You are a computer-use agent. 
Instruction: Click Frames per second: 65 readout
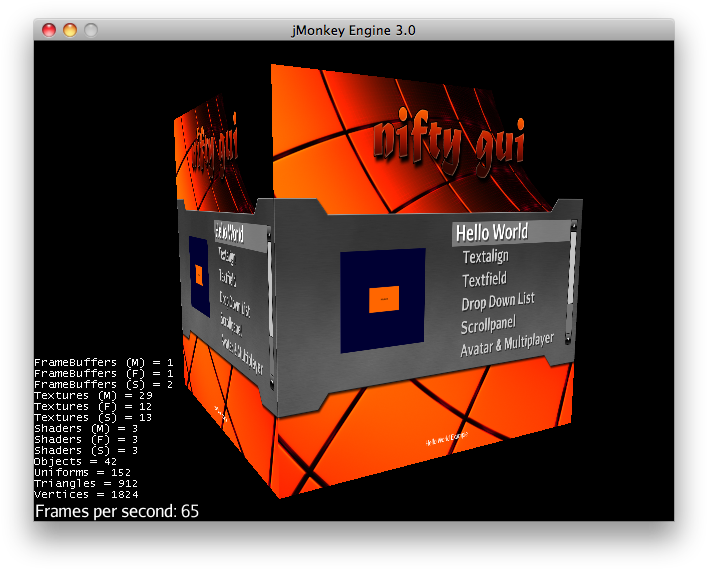[x=117, y=511]
